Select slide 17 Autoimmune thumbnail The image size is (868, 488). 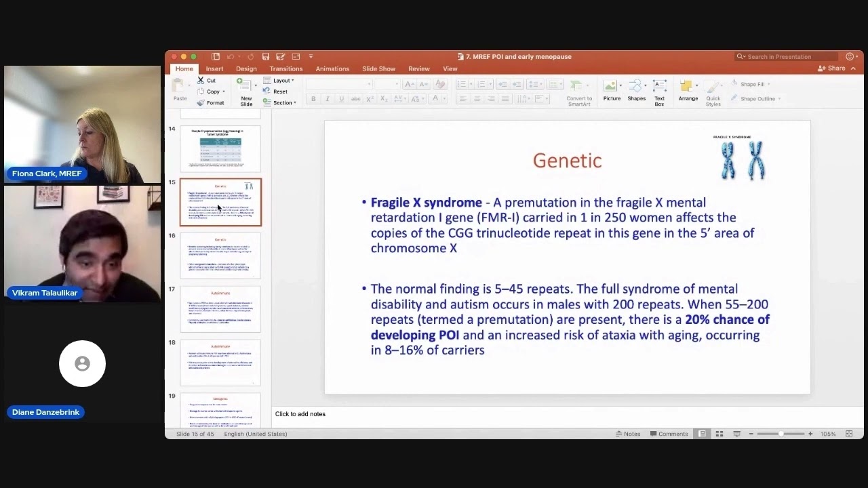(x=220, y=310)
